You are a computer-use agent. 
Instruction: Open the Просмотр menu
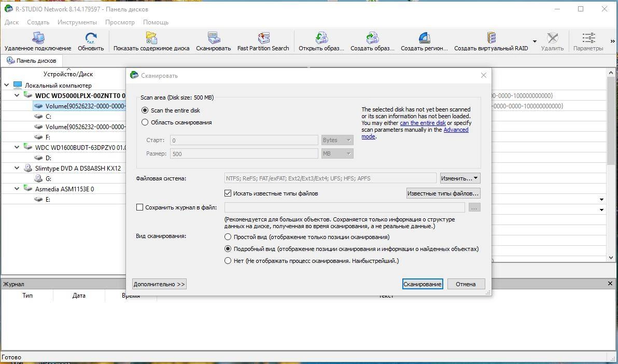click(x=120, y=22)
